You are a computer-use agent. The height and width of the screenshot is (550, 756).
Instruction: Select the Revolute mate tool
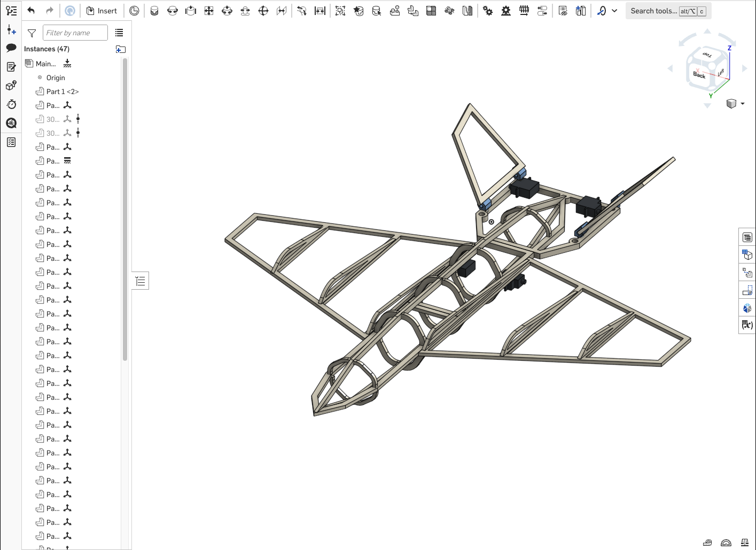(173, 11)
